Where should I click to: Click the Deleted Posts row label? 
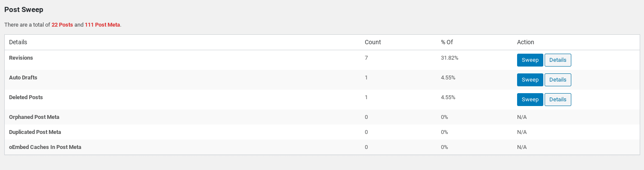tap(26, 97)
